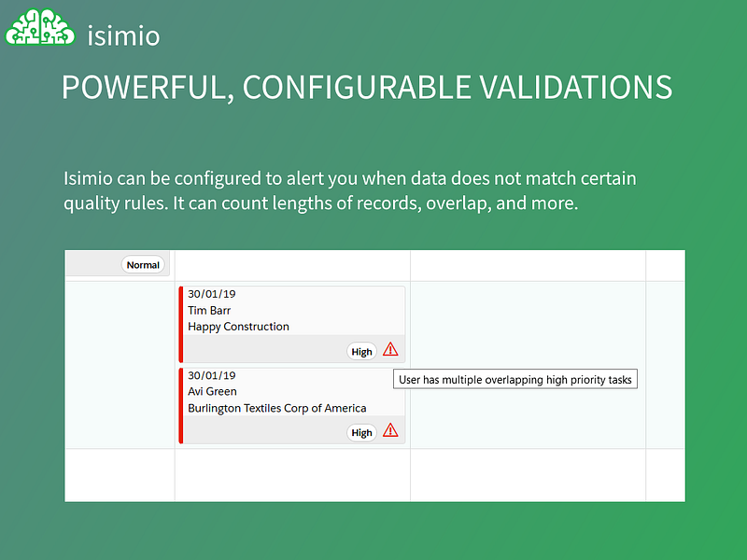Open the isimio wordmark text

[123, 35]
